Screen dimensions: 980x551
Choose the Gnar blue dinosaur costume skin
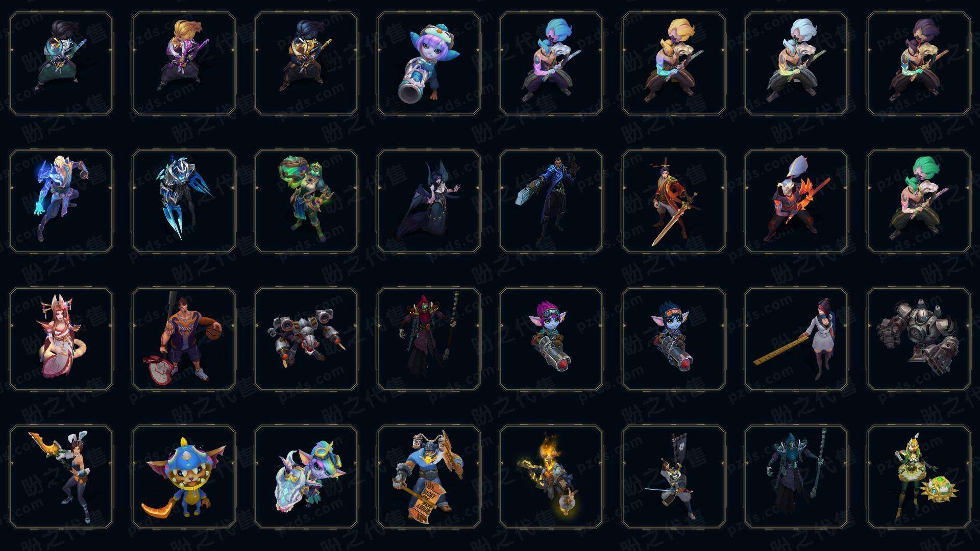pos(184,477)
